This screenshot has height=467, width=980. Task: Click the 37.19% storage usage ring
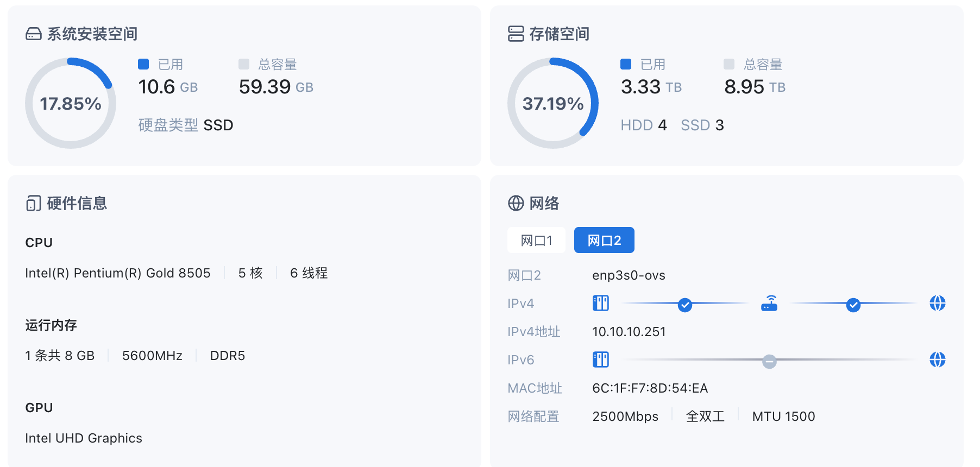click(553, 103)
